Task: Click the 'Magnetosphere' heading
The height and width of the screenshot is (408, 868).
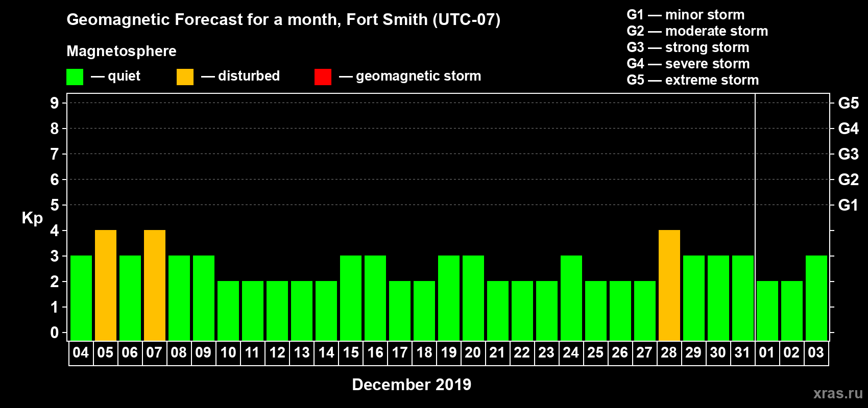Action: coord(122,51)
